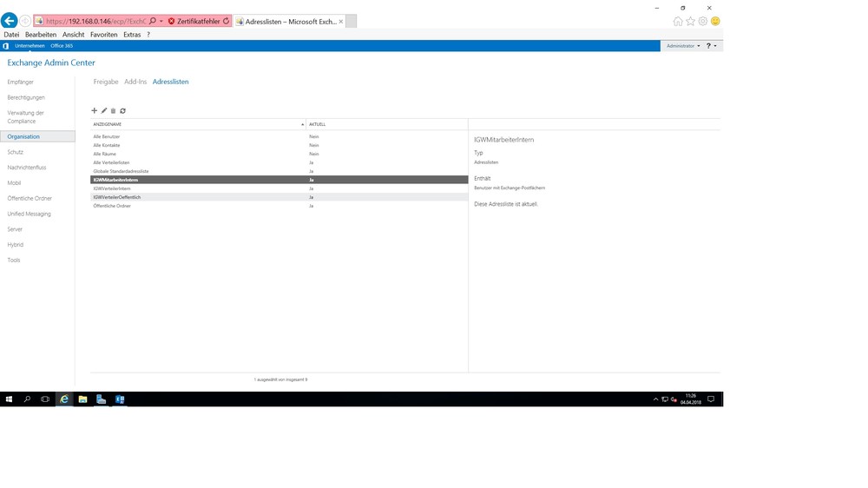Viewport: 868px width, 488px height.
Task: Click the Office 365 link
Action: point(62,46)
